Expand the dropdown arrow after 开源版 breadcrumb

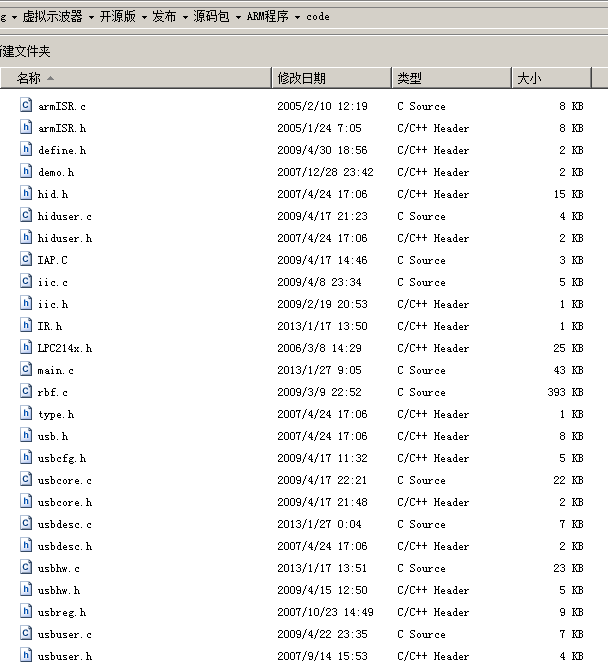pyautogui.click(x=143, y=17)
